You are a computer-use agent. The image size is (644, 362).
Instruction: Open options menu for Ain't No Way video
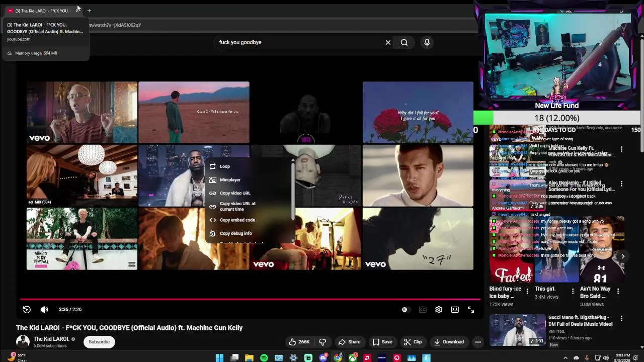coord(618,292)
